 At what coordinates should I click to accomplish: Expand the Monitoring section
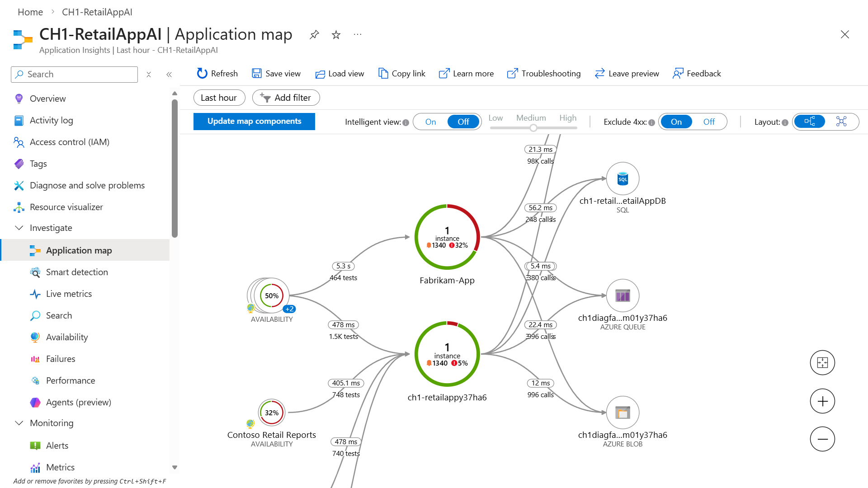point(19,423)
